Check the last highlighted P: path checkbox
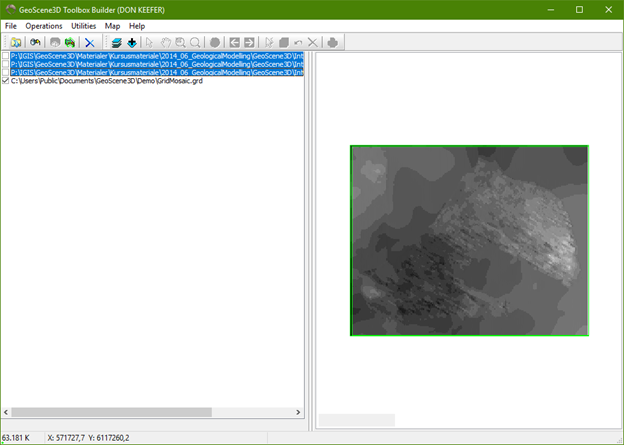Image resolution: width=624 pixels, height=445 pixels. pyautogui.click(x=6, y=72)
